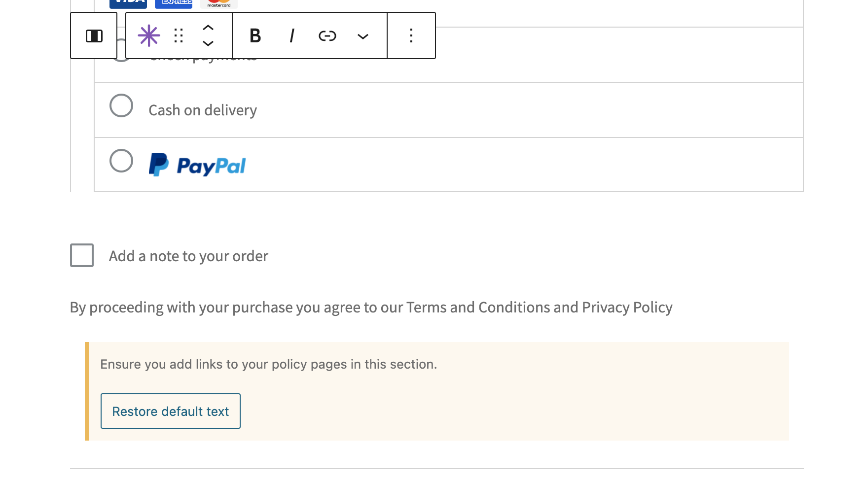
Task: Move the block up with the arrow
Action: [x=208, y=28]
